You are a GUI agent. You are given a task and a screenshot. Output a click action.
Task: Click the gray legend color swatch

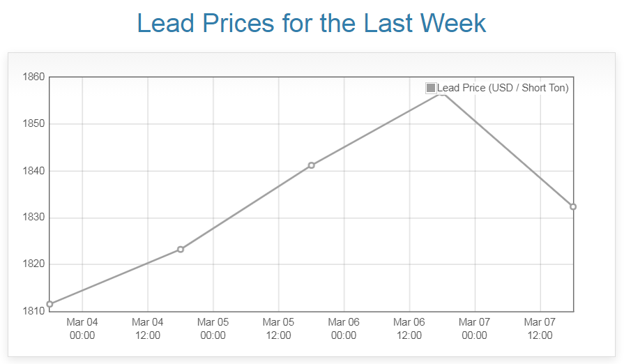pos(431,88)
